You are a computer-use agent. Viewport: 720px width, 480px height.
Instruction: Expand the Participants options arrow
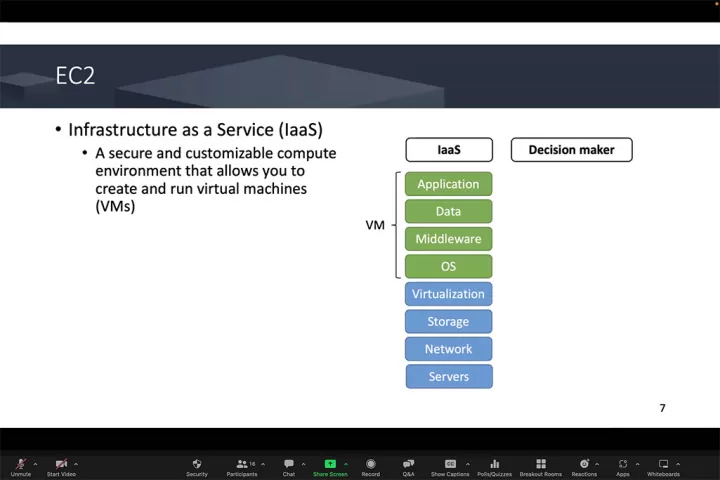[263, 464]
